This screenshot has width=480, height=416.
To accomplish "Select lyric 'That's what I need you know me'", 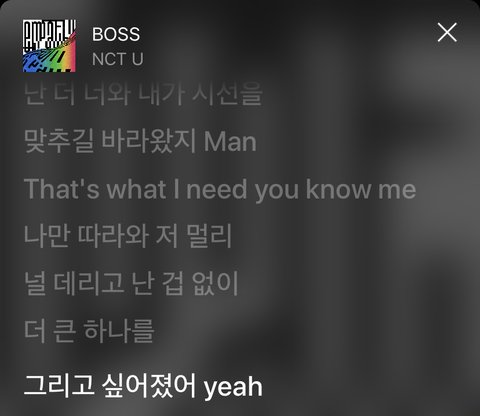I will (220, 189).
